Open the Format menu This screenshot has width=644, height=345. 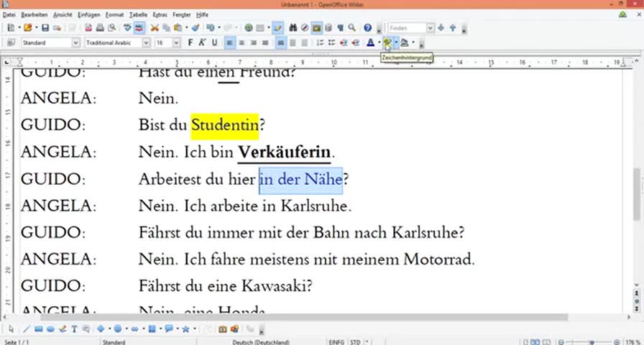coord(114,15)
